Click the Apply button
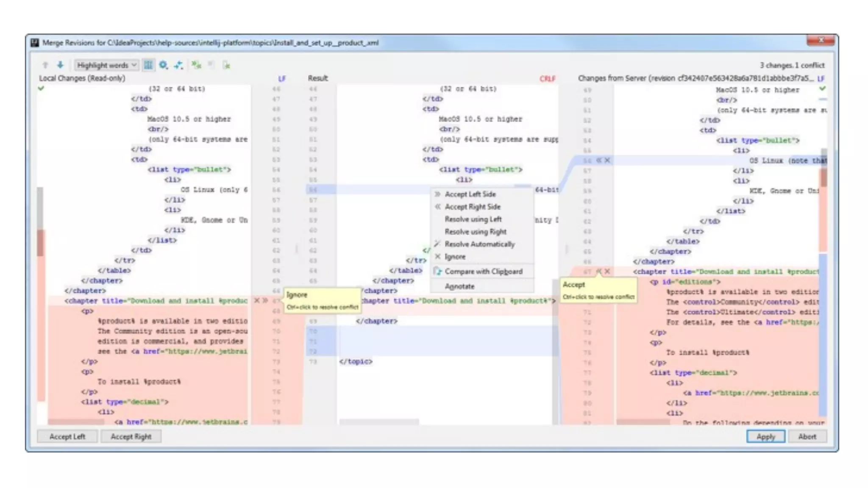 (765, 436)
